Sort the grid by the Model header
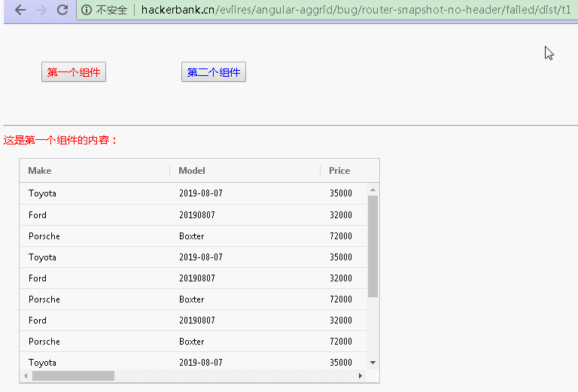The width and height of the screenshot is (578, 392). click(245, 171)
